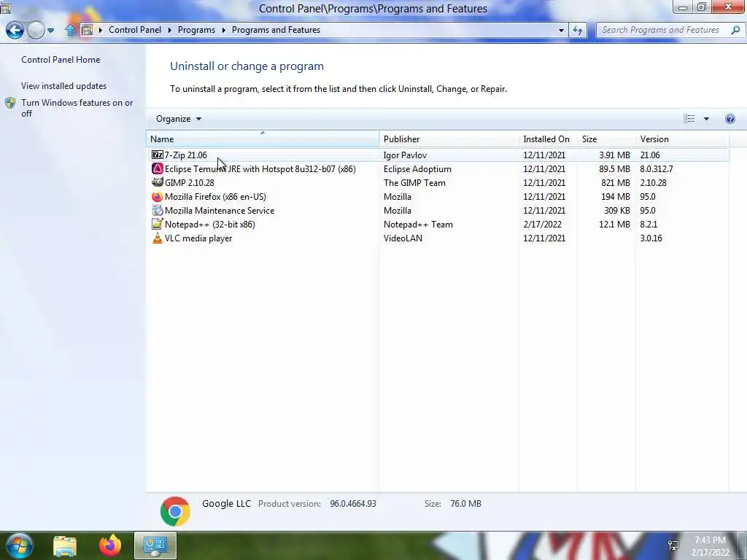Click the 821 MB size value

[x=616, y=183]
